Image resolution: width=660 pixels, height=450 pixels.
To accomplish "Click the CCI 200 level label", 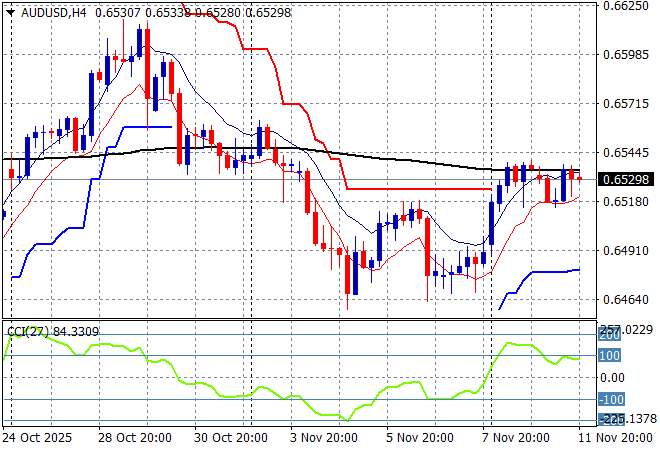I will click(x=609, y=336).
